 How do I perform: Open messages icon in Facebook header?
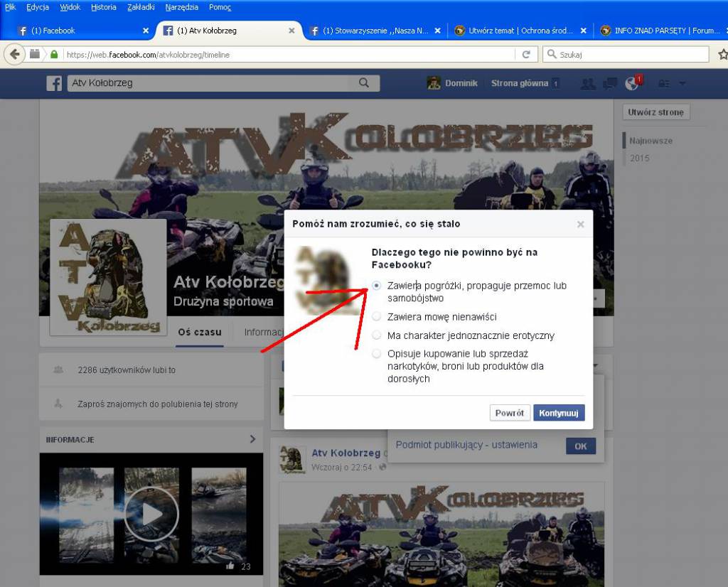609,84
